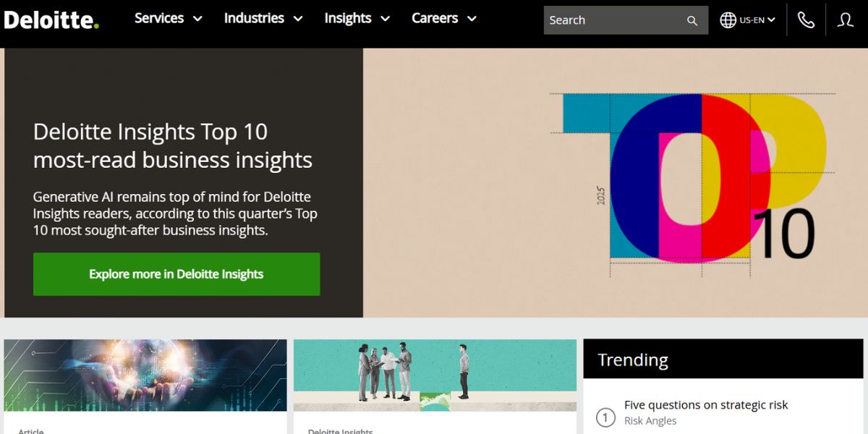Expand the chevron next to Industries
The image size is (868, 434).
(x=297, y=20)
